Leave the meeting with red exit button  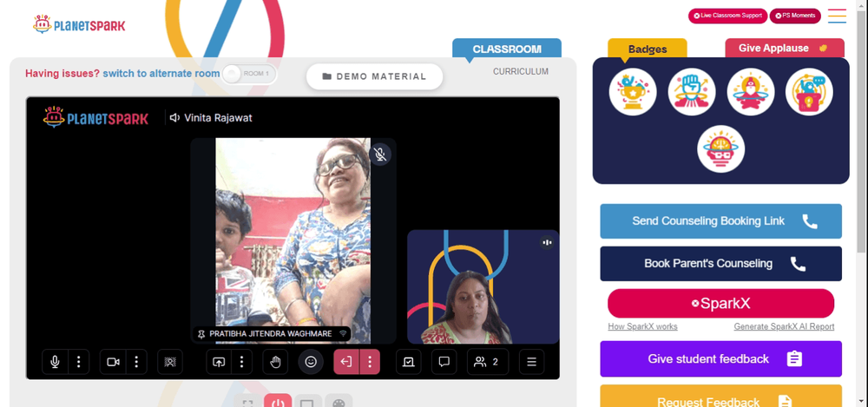click(346, 362)
